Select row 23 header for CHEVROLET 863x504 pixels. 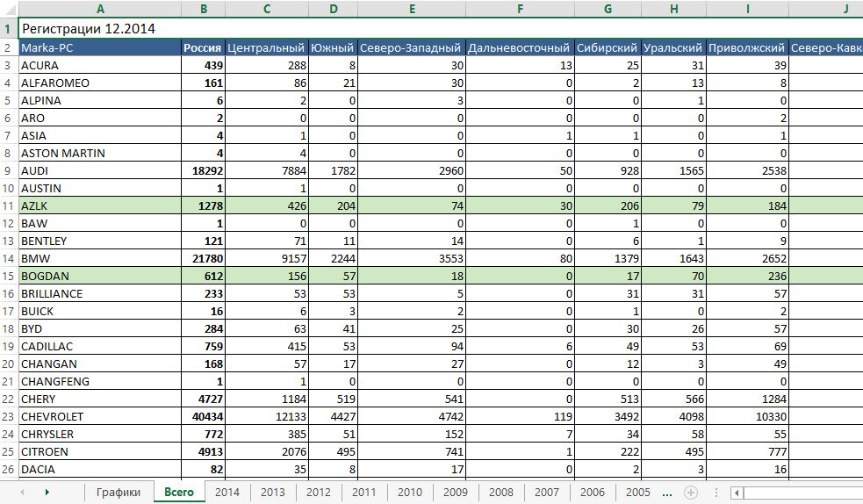(8, 416)
